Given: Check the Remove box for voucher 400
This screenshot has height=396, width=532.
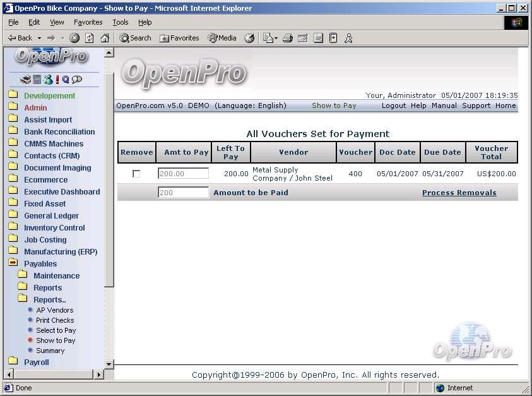Looking at the screenshot, I should click(136, 174).
